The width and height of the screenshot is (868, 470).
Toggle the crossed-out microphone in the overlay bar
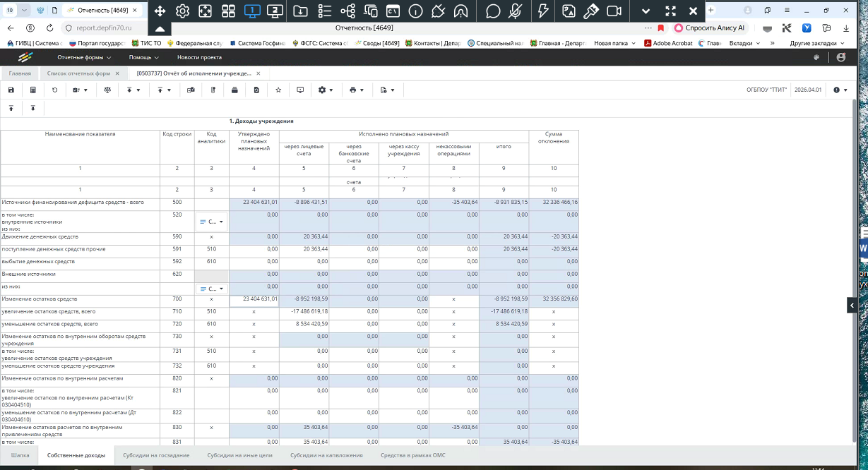[516, 11]
